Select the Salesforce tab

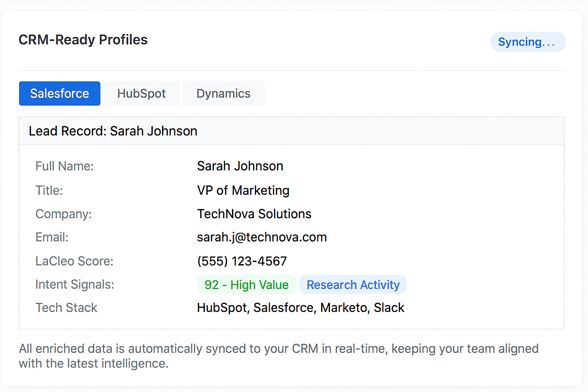pos(59,93)
